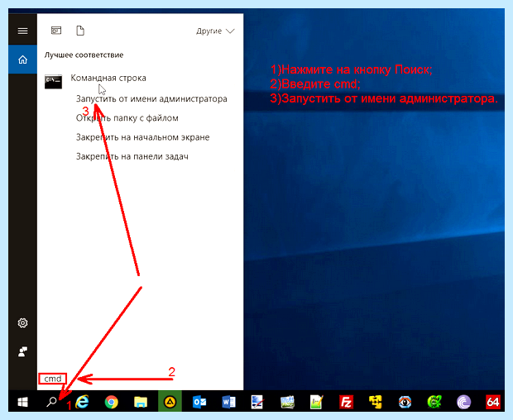Choose Запустить от имени администратора

151,98
